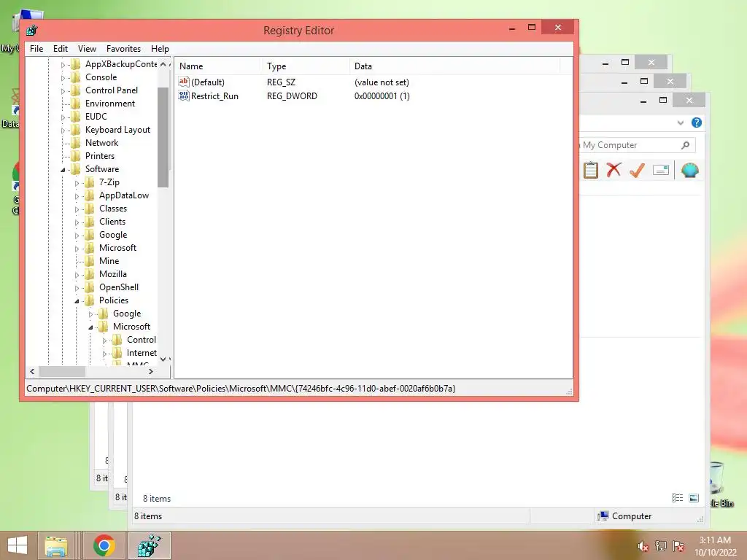The height and width of the screenshot is (560, 747).
Task: Open Google Chrome from the taskbar
Action: coord(104,545)
